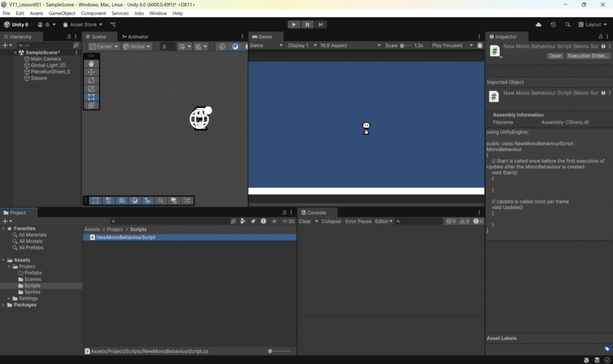613x364 pixels.
Task: Click the camera overlay icon in Scene
Action: (174, 201)
